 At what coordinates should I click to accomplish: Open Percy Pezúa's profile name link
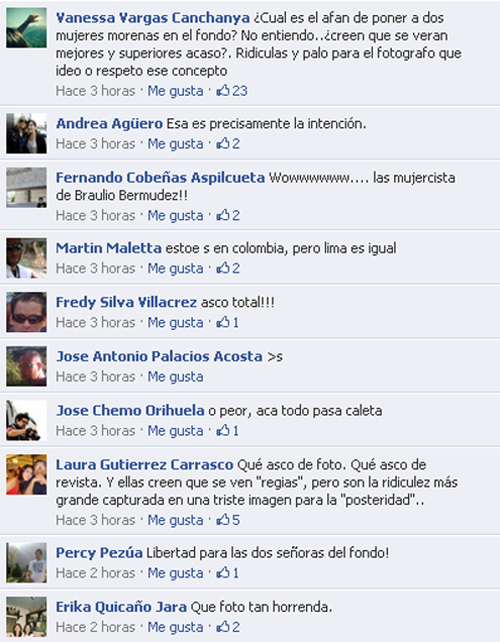99,552
